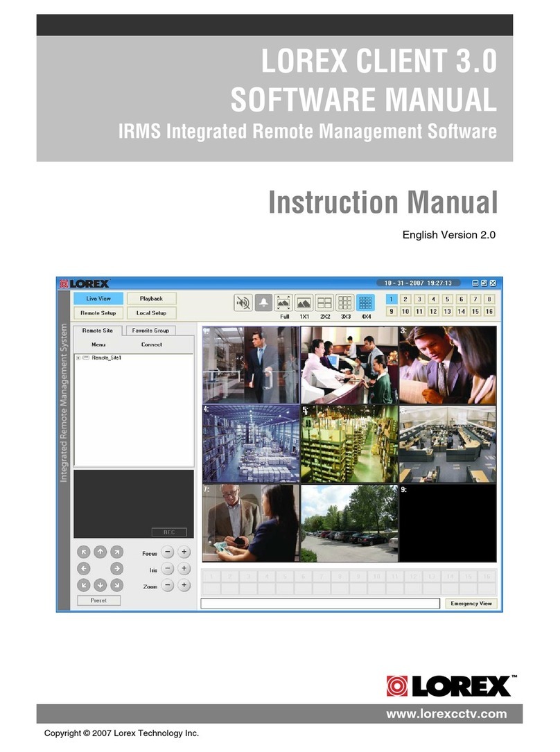Select the 1X1 layout icon

click(x=304, y=303)
